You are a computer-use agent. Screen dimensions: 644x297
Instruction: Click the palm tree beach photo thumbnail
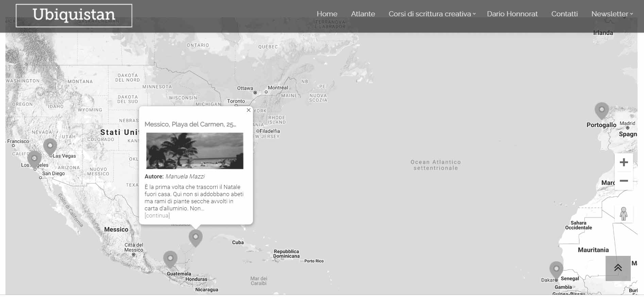click(x=194, y=151)
